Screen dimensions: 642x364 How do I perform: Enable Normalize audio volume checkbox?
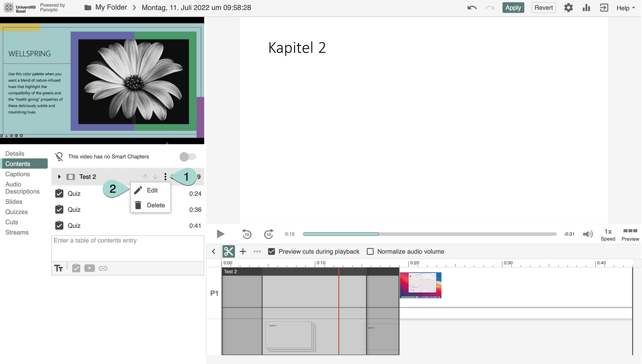point(370,251)
